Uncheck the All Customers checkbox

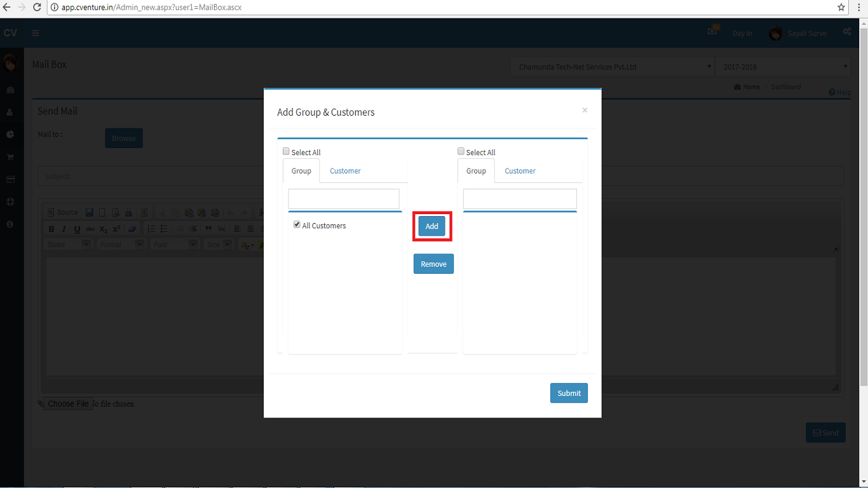pyautogui.click(x=297, y=225)
